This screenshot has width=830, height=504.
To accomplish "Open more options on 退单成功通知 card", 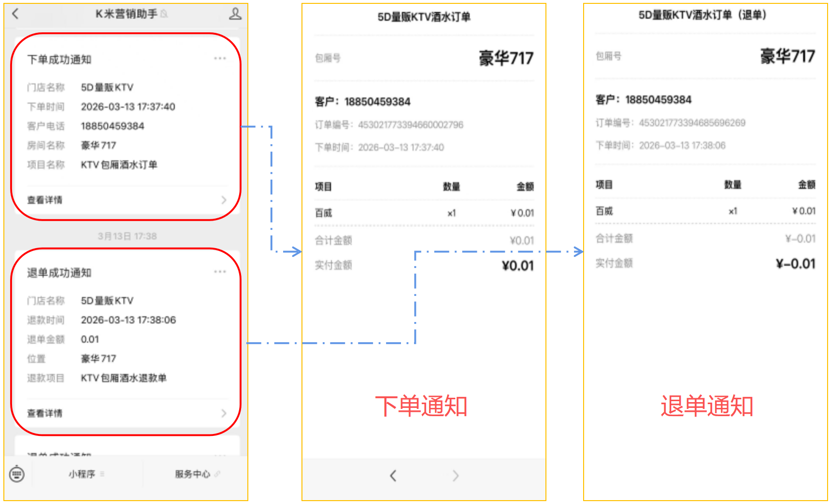I will pos(220,271).
